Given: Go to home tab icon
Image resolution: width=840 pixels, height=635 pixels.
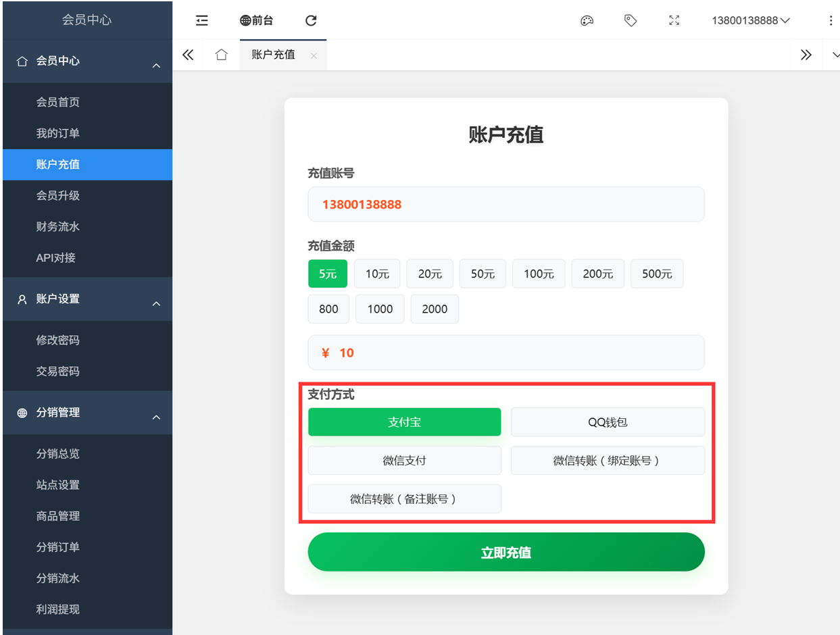Looking at the screenshot, I should tap(221, 55).
